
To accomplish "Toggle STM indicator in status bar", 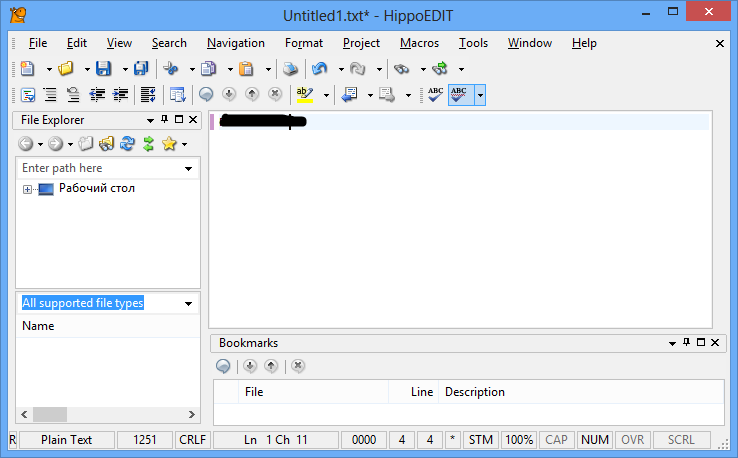I will [x=481, y=440].
